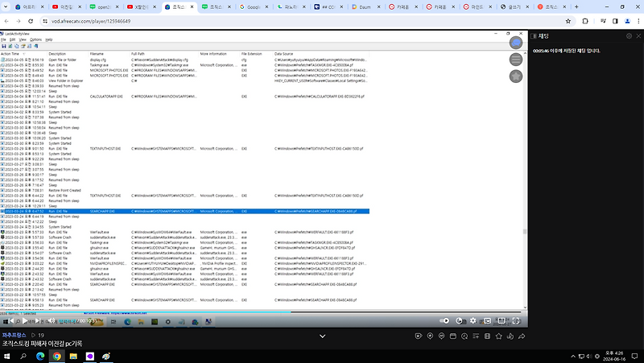Share the video with the arrow icon
The width and height of the screenshot is (644, 363).
coord(522,336)
